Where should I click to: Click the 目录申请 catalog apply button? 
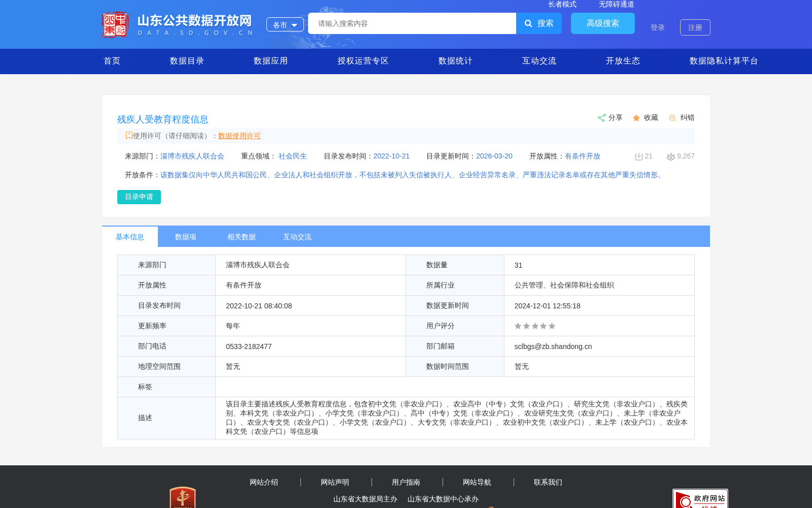click(139, 197)
